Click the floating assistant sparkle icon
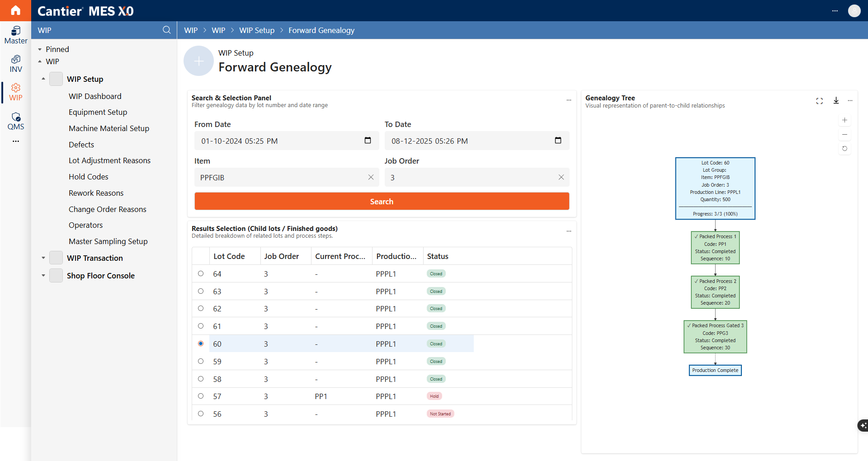Image resolution: width=868 pixels, height=461 pixels. click(863, 425)
